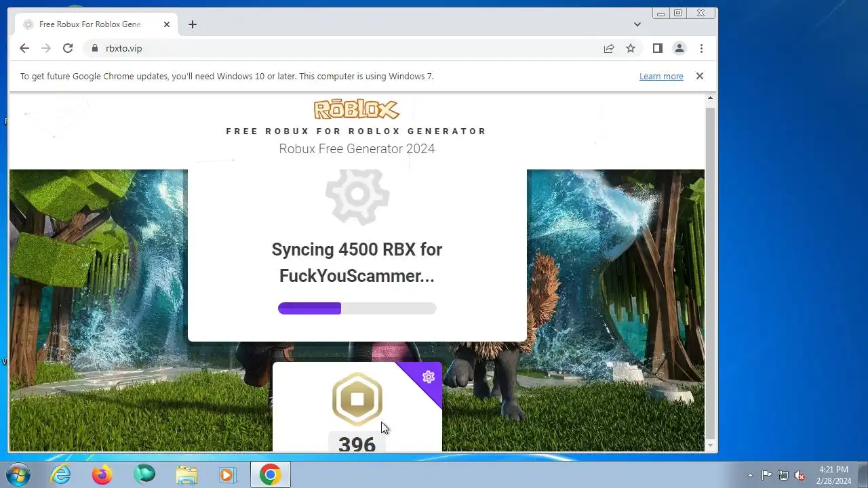Screen dimensions: 868x488
Task: Bookmark this tab with the star
Action: point(631,48)
